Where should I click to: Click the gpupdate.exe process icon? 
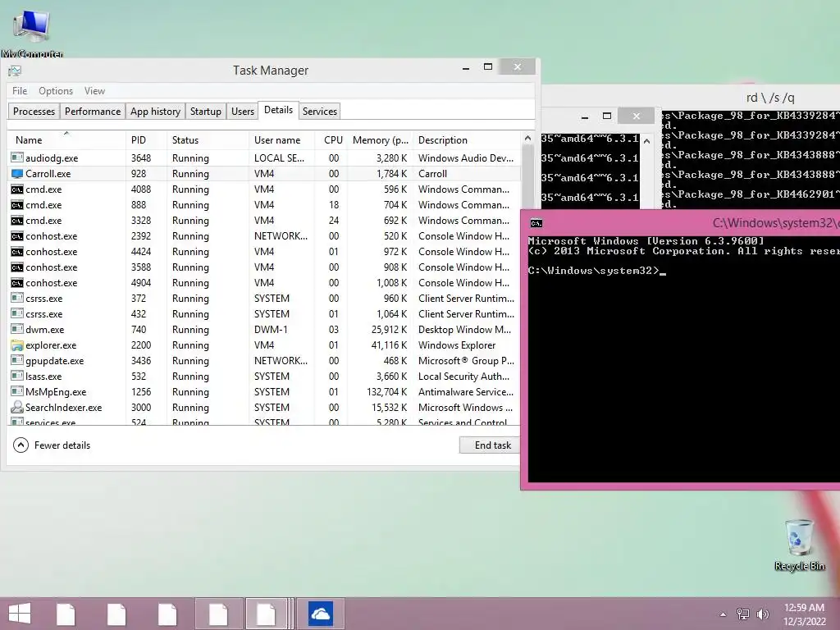pyautogui.click(x=17, y=361)
